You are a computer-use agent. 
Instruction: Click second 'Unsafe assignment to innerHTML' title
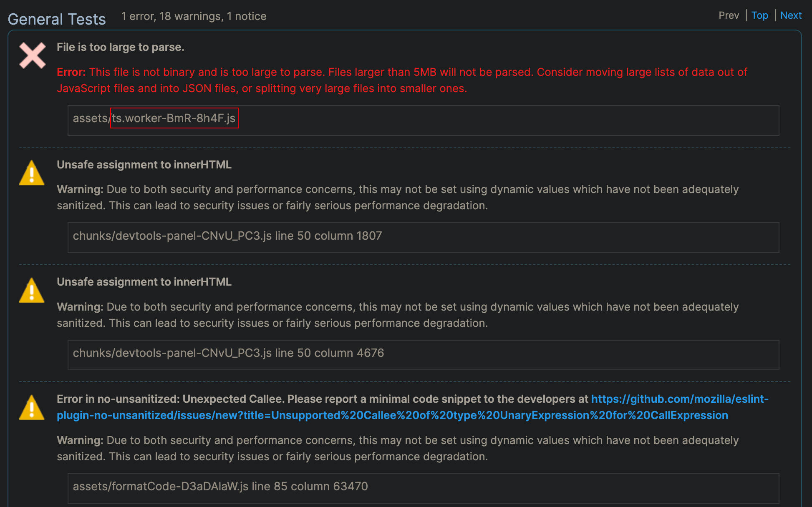tap(144, 282)
